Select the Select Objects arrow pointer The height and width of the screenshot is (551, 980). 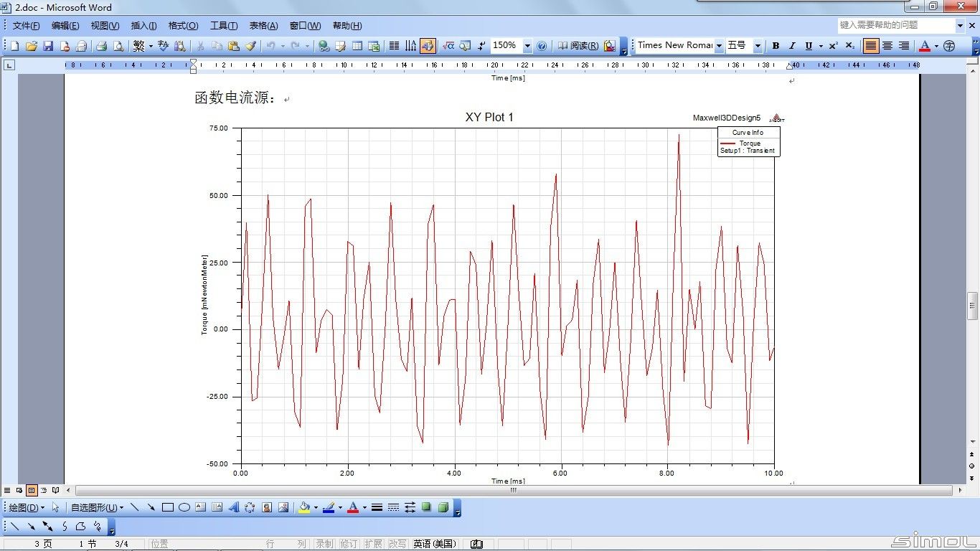(55, 507)
